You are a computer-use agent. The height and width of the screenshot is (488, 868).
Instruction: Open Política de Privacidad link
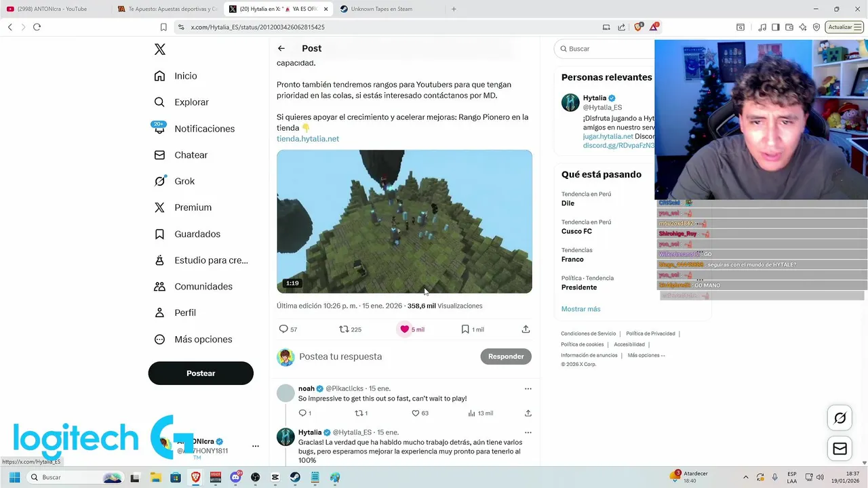click(650, 333)
